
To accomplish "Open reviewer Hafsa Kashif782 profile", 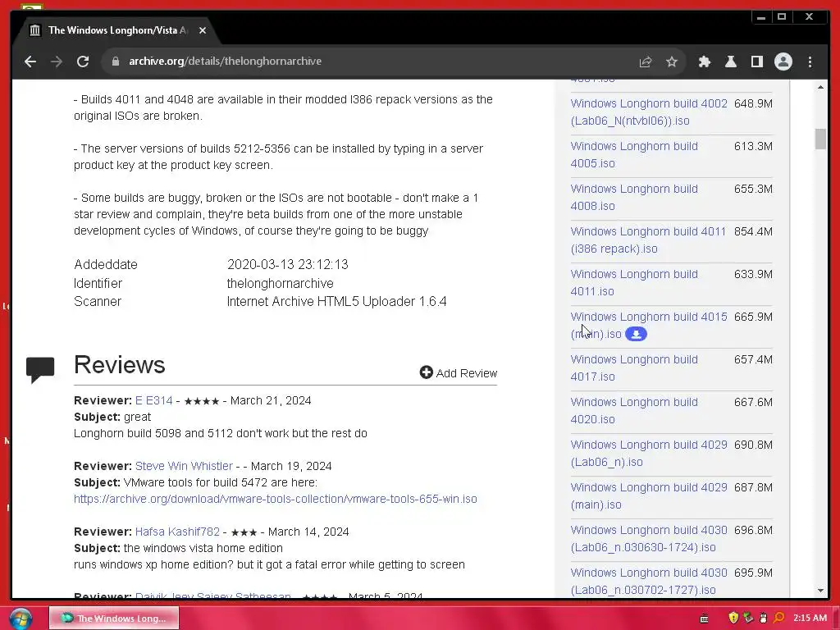I will [177, 532].
